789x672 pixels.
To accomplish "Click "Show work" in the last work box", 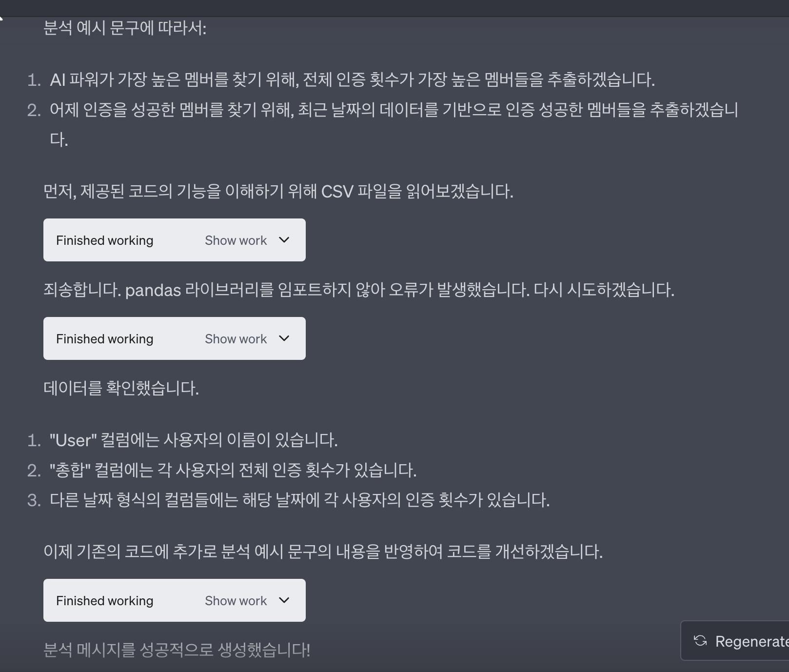I will pyautogui.click(x=236, y=601).
